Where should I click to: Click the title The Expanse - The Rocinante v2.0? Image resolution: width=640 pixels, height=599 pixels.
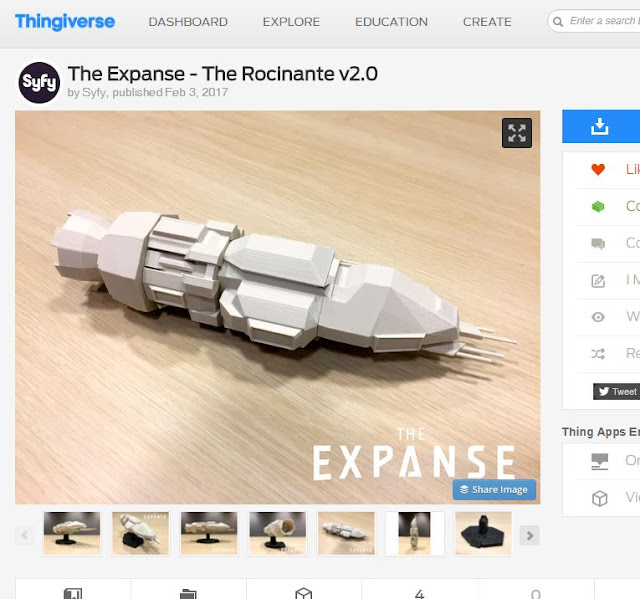[x=222, y=74]
